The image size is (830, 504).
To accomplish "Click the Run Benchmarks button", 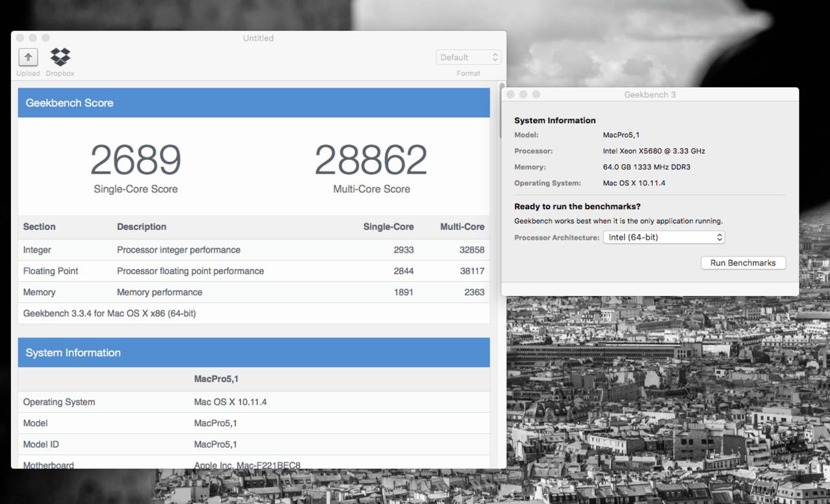I will 743,263.
